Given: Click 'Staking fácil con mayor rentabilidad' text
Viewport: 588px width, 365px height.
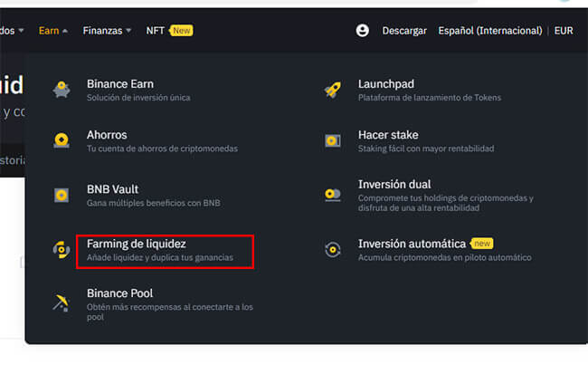Looking at the screenshot, I should (x=426, y=149).
